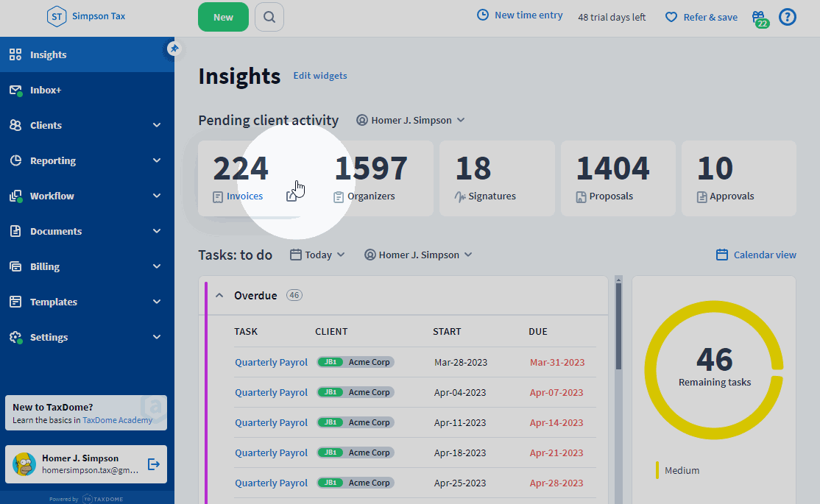The image size is (820, 504).
Task: Click the yellow Medium priority legend marker
Action: (657, 470)
